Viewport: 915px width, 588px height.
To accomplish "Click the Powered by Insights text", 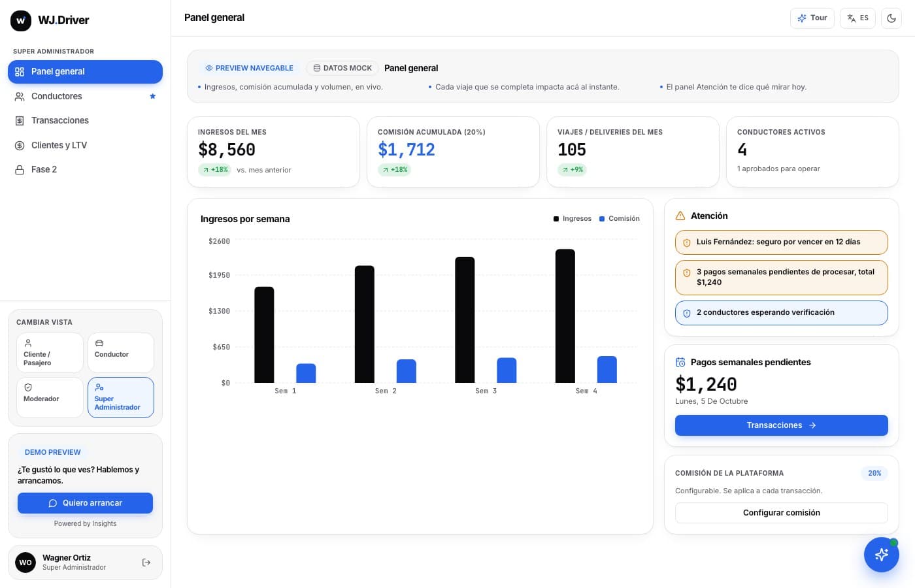I will coord(85,523).
